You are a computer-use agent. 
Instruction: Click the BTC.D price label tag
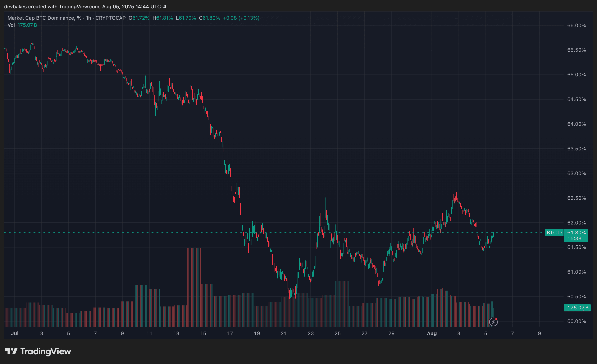click(x=554, y=233)
